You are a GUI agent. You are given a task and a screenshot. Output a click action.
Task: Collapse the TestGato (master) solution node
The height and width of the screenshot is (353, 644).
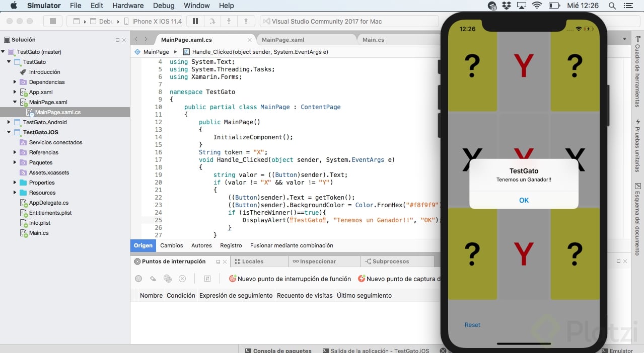click(3, 52)
